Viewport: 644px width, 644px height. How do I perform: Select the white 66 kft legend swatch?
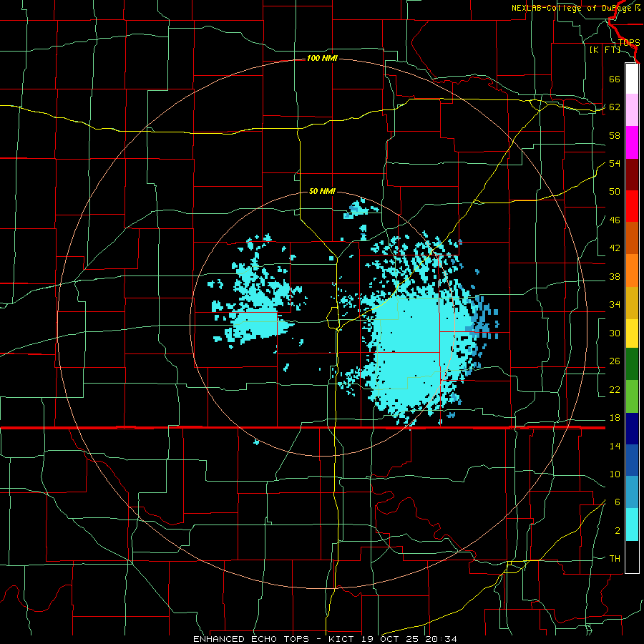click(x=632, y=79)
